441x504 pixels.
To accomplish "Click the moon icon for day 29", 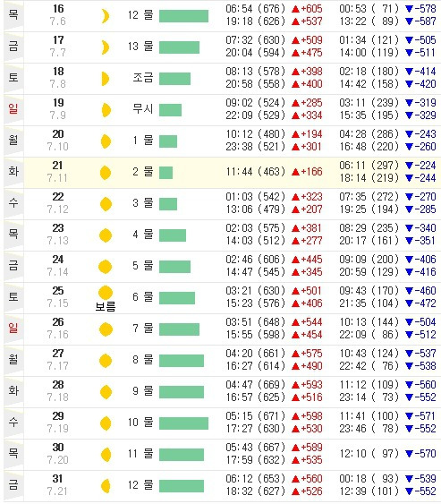I will click(106, 423).
